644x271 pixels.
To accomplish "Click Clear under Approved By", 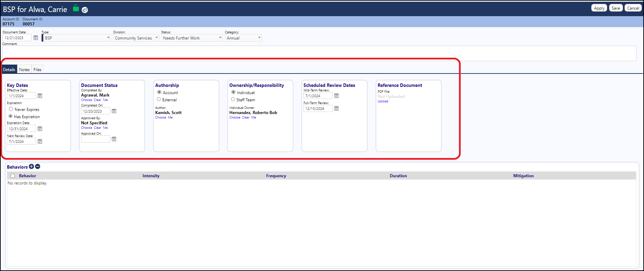I will pos(97,128).
